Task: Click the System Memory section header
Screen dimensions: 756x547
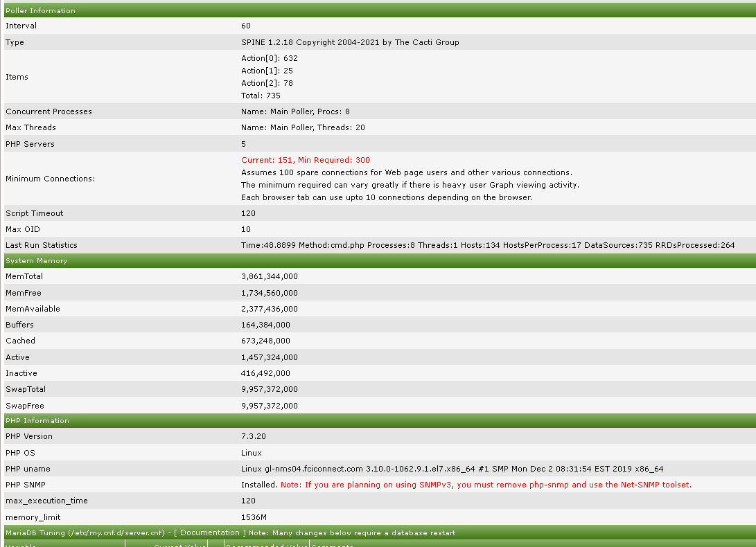Action: pyautogui.click(x=380, y=261)
